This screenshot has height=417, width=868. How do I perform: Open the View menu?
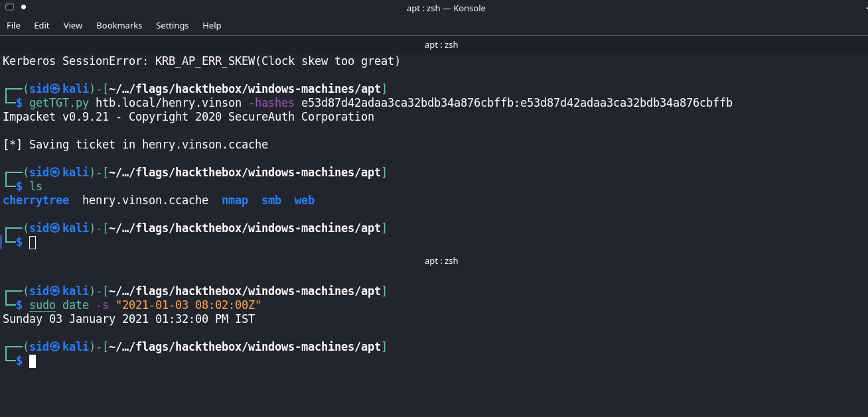(x=73, y=25)
